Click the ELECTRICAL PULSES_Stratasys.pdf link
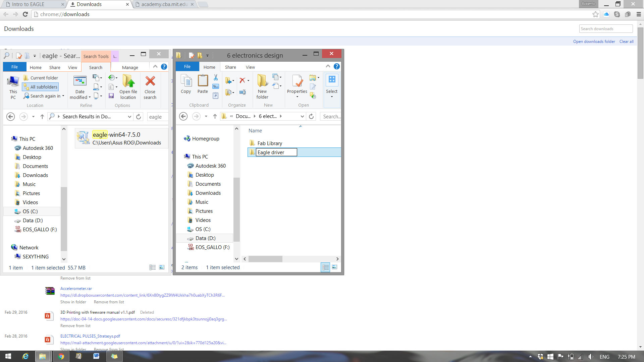644x362 pixels. tap(90, 336)
